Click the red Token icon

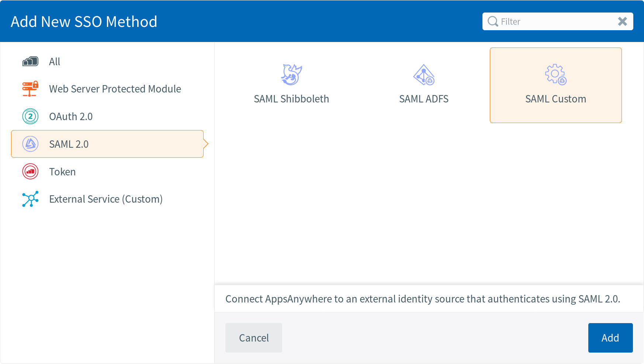point(30,172)
